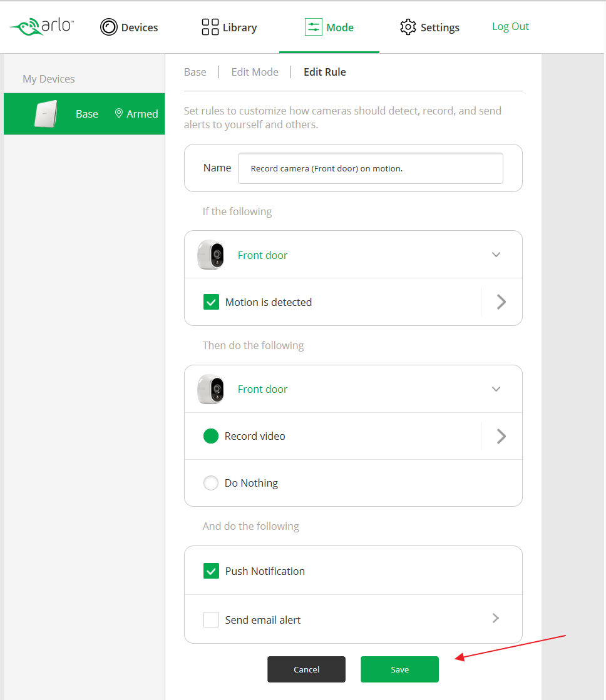This screenshot has width=606, height=700.
Task: Click the Library grid icon
Action: tap(210, 27)
